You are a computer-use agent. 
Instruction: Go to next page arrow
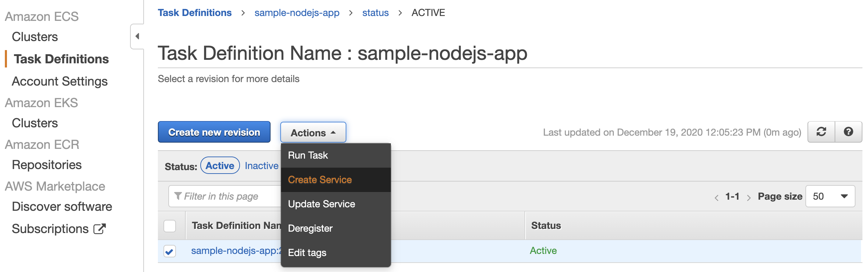pos(749,198)
